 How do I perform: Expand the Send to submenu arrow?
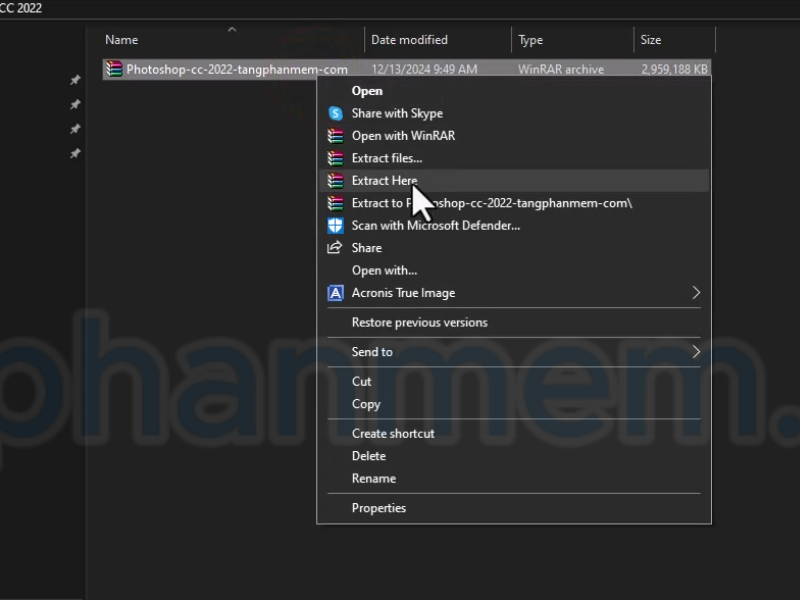coord(696,352)
